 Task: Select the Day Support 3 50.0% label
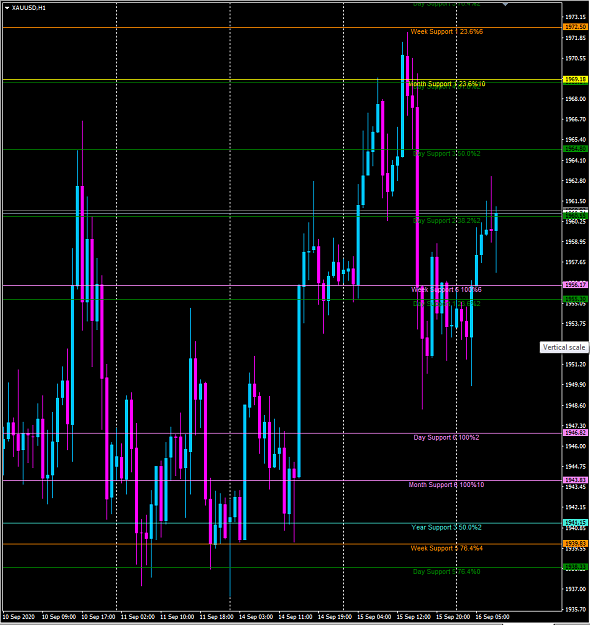[x=446, y=154]
